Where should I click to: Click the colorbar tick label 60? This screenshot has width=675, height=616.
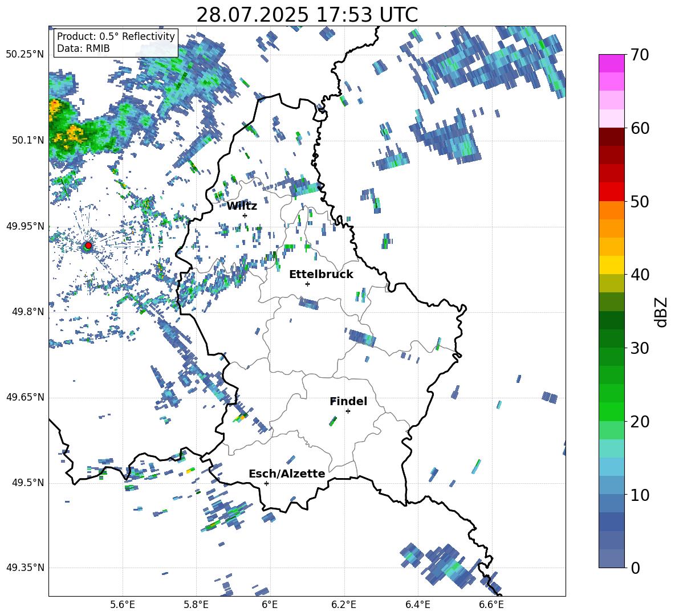click(640, 128)
